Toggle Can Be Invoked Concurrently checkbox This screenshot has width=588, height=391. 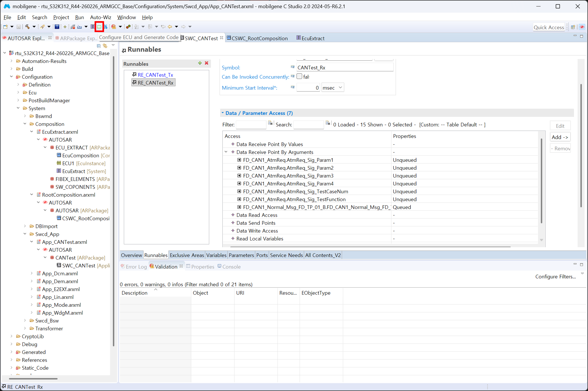[299, 76]
